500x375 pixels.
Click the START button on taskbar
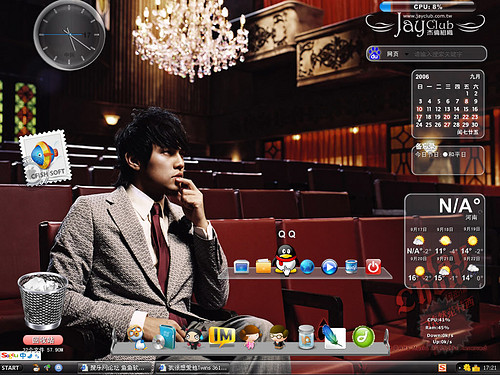[11, 368]
